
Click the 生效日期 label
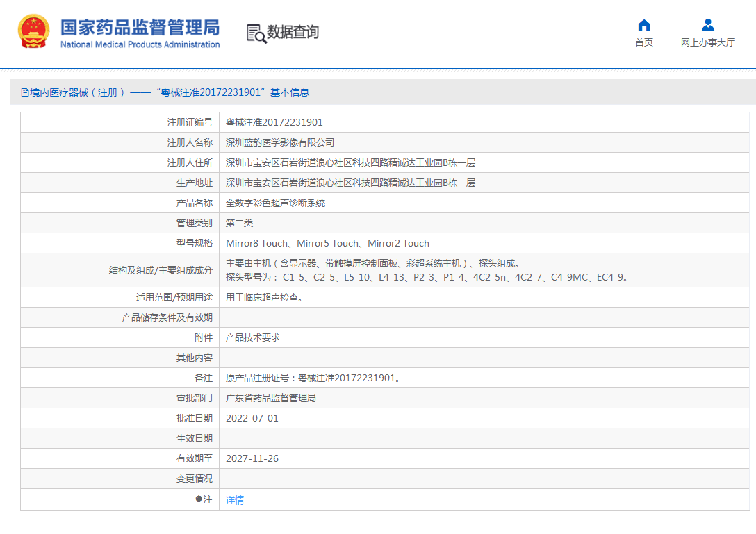click(195, 439)
